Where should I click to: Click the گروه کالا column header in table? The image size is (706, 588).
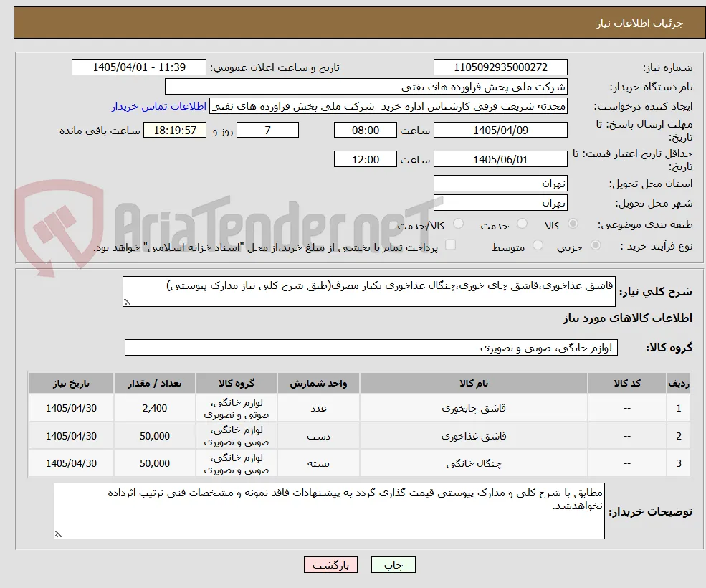[x=237, y=383]
